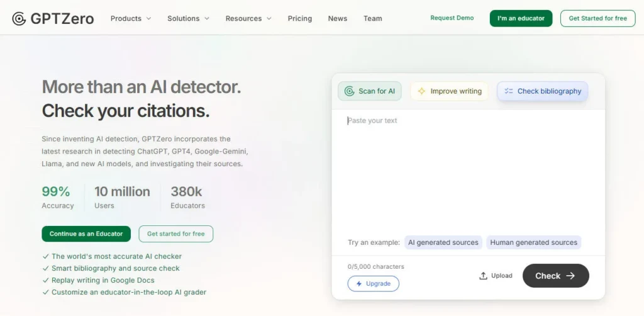Viewport: 644px width, 316px height.
Task: Click the Request Demo link
Action: click(452, 18)
